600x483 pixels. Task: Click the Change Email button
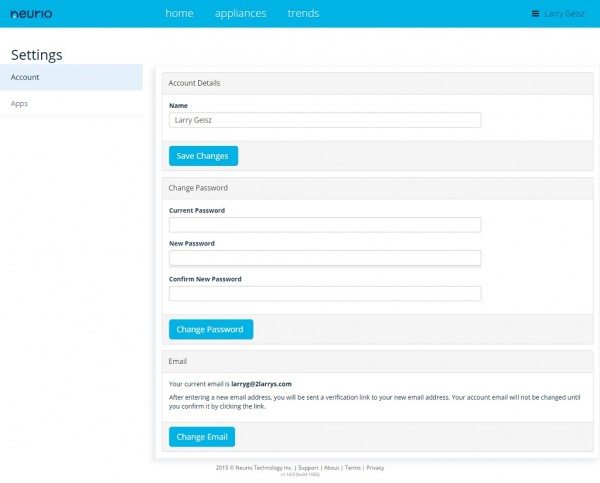click(x=202, y=437)
